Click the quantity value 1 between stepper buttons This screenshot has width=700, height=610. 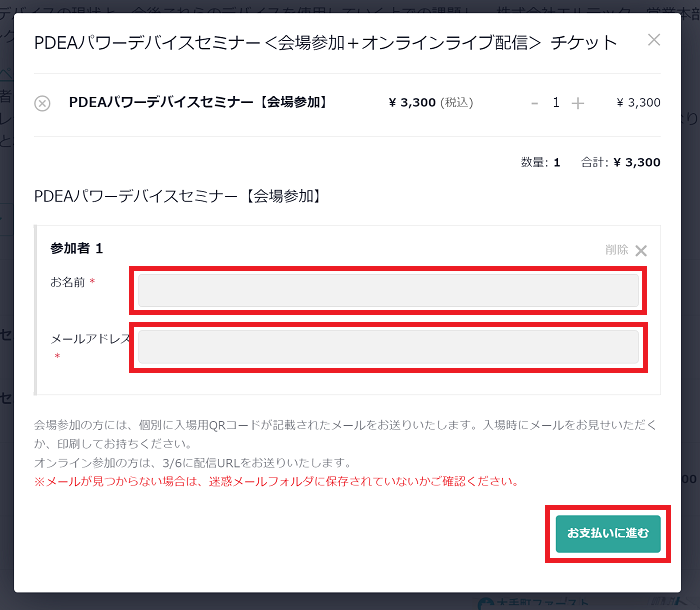556,103
